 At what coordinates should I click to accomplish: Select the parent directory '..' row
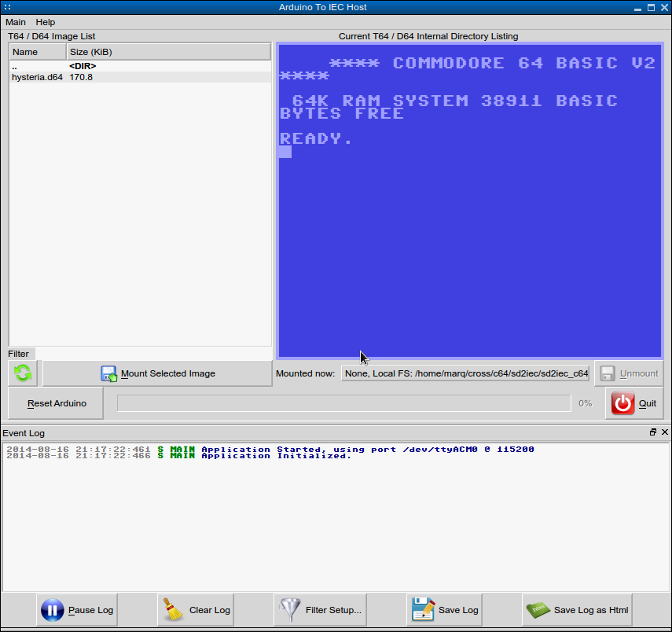[x=140, y=66]
